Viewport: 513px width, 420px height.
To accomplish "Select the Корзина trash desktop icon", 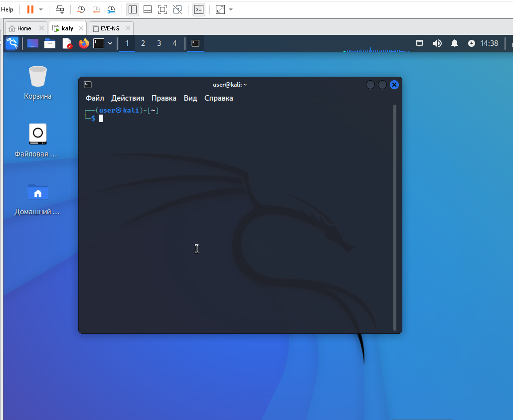I will (37, 82).
